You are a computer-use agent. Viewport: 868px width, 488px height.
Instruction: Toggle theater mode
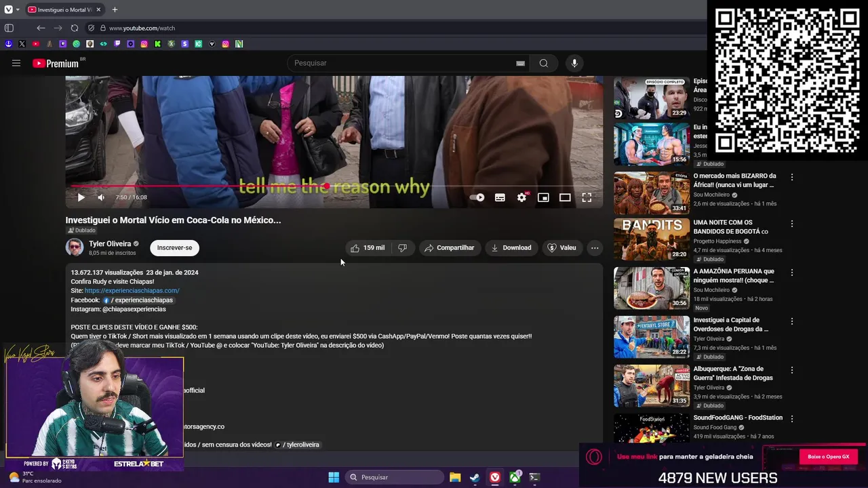(x=565, y=197)
